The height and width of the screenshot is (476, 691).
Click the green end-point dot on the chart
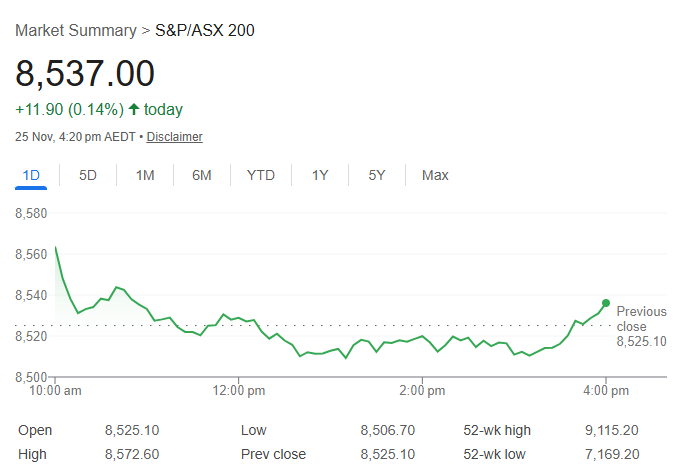click(606, 303)
